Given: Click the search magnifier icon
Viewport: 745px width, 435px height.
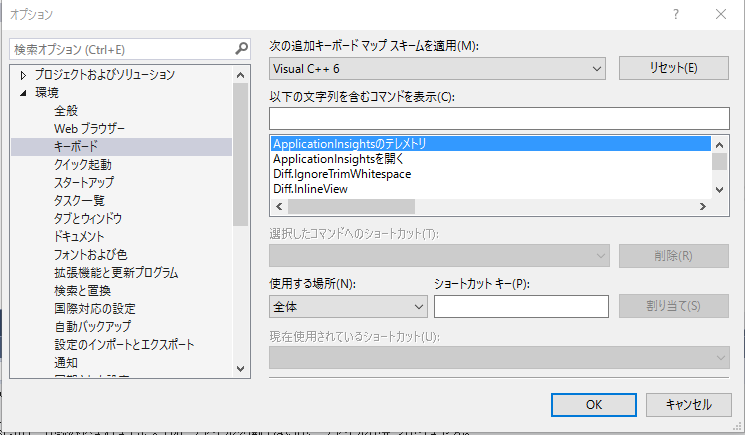Looking at the screenshot, I should pyautogui.click(x=241, y=48).
